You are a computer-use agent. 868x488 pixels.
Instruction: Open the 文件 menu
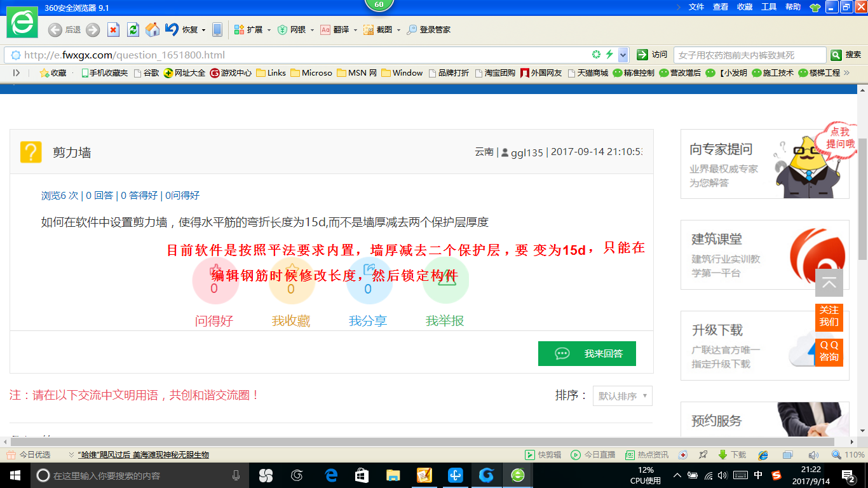696,6
